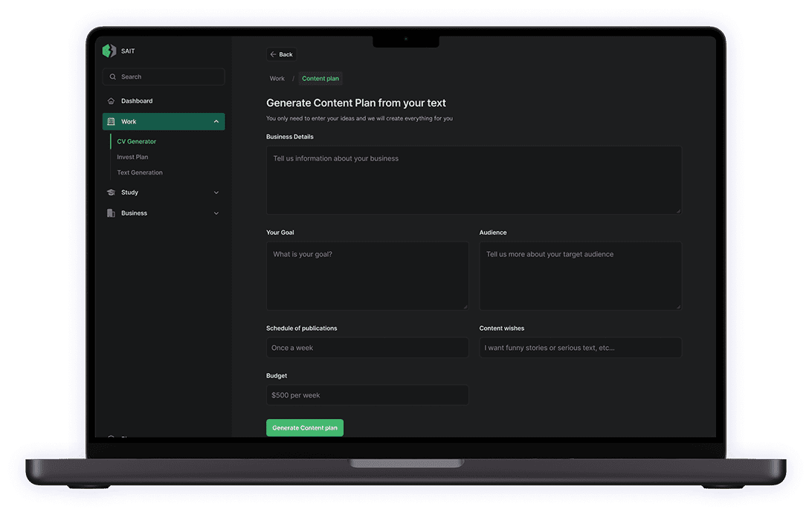Click the Work section icon
The height and width of the screenshot is (515, 812).
click(111, 122)
